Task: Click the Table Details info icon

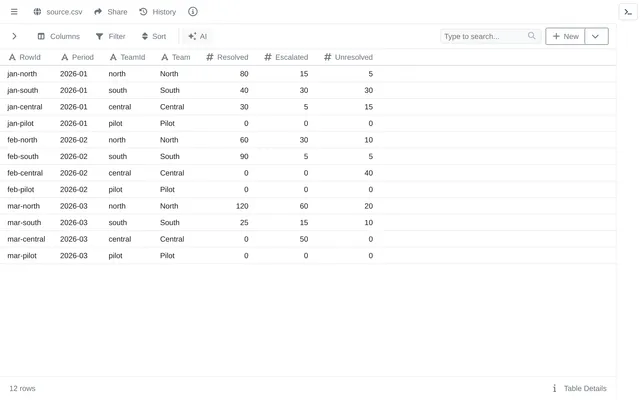Action: (554, 388)
